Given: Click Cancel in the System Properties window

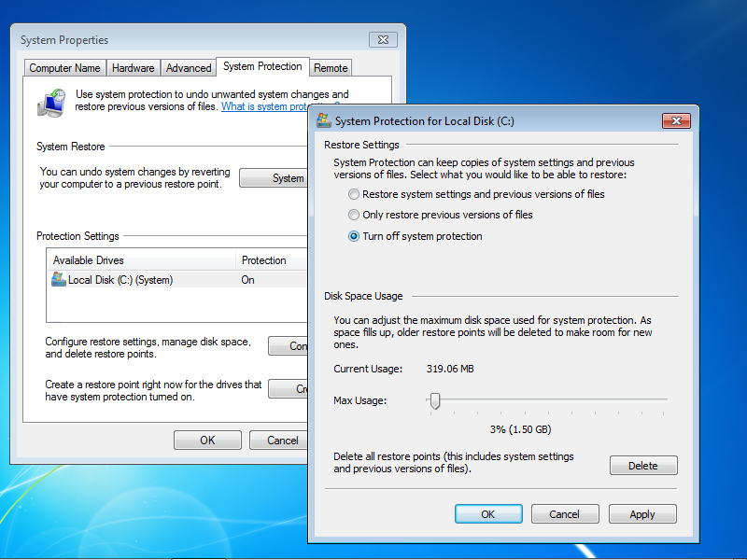Looking at the screenshot, I should 279,440.
